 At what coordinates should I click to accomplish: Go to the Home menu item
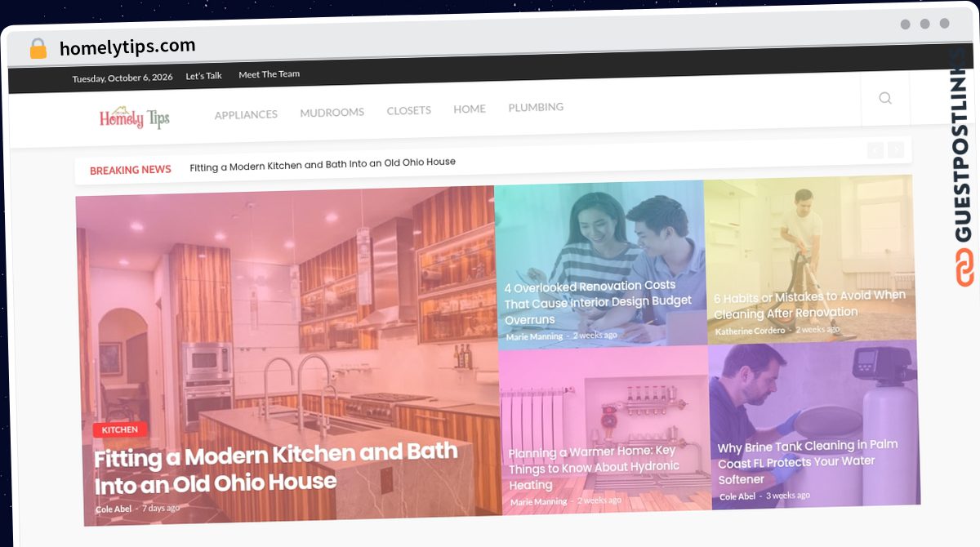tap(470, 109)
